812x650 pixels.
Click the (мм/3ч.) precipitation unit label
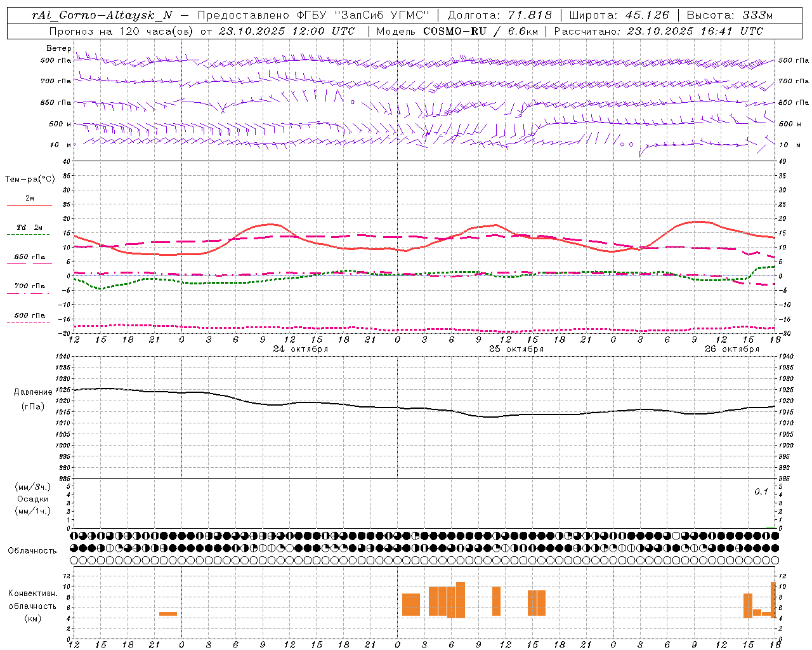coord(32,487)
